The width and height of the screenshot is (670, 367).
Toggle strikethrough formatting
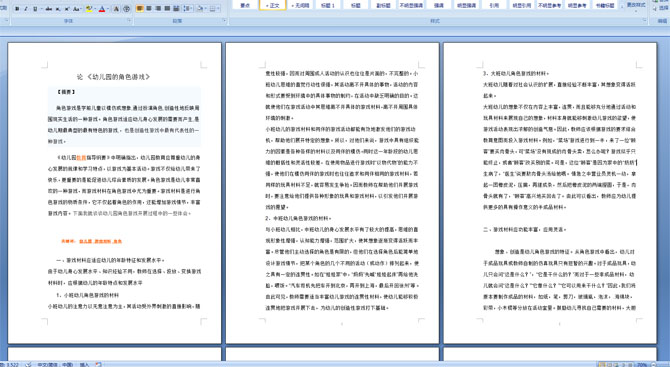[49, 9]
